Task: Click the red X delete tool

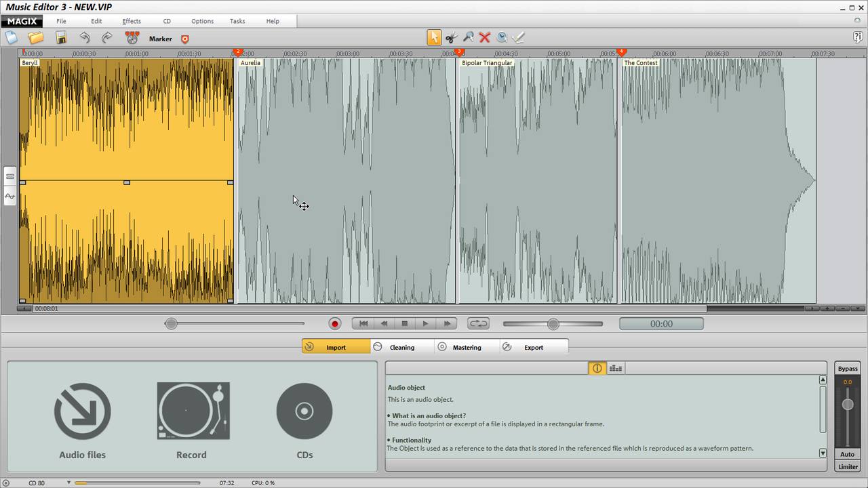Action: 485,38
